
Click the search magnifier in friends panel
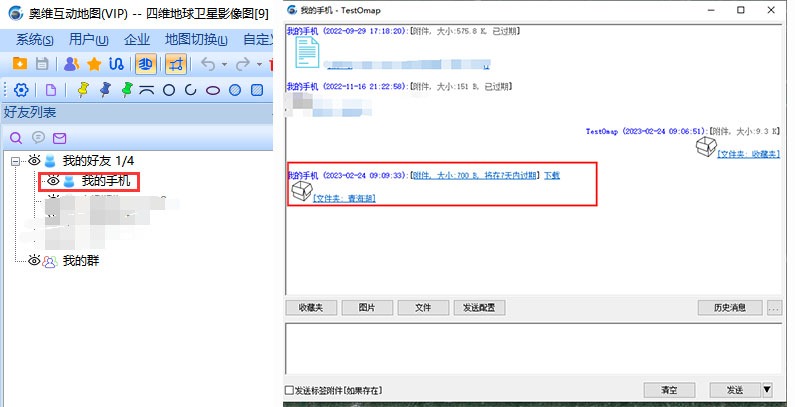pyautogui.click(x=15, y=137)
